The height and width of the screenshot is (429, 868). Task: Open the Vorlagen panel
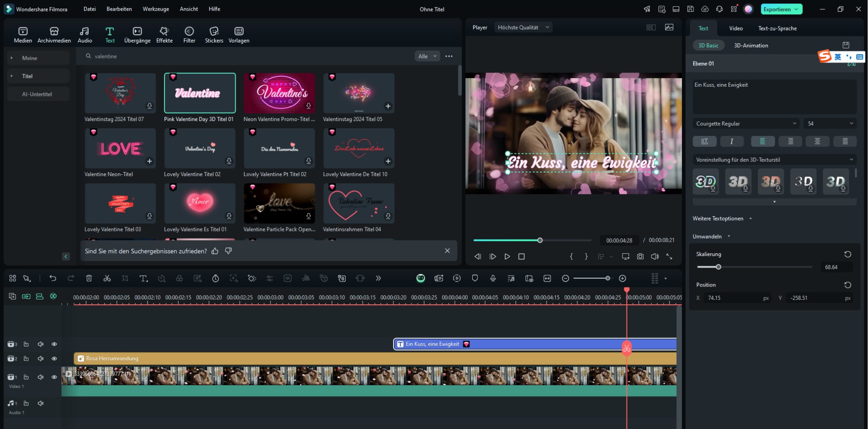(x=239, y=35)
